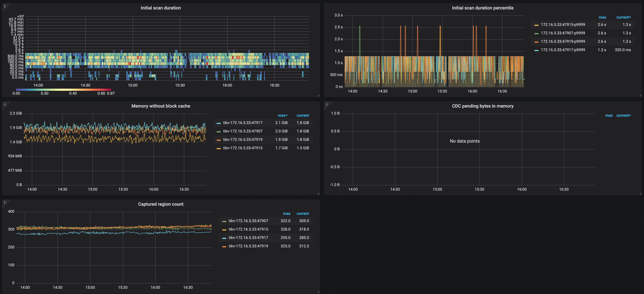Viewport: 644px width, 294px height.
Task: Sort the percentile legend by current
Action: (622, 17)
